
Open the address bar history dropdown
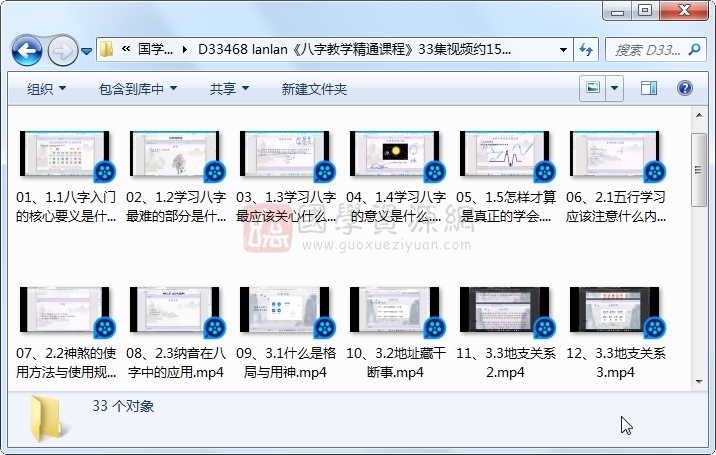point(563,49)
